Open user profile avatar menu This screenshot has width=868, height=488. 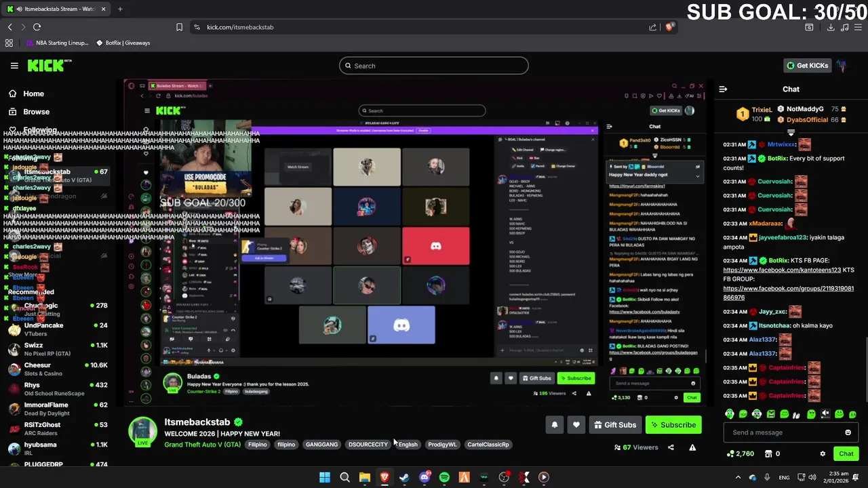[x=842, y=66]
